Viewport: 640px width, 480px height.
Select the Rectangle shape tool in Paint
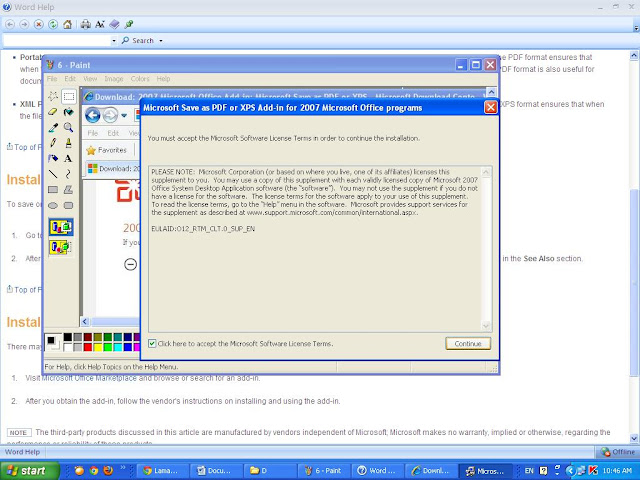53,190
